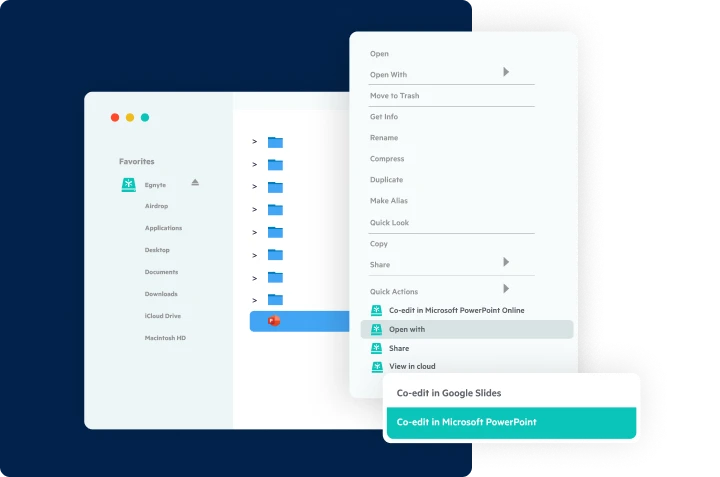Select Macintosh HD in the sidebar

[x=165, y=338]
